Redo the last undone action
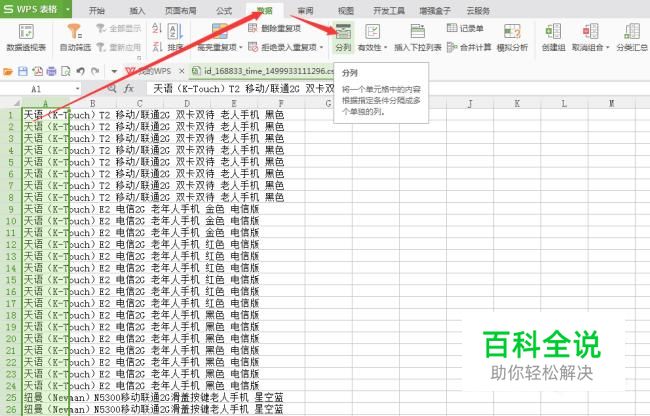 pyautogui.click(x=95, y=72)
